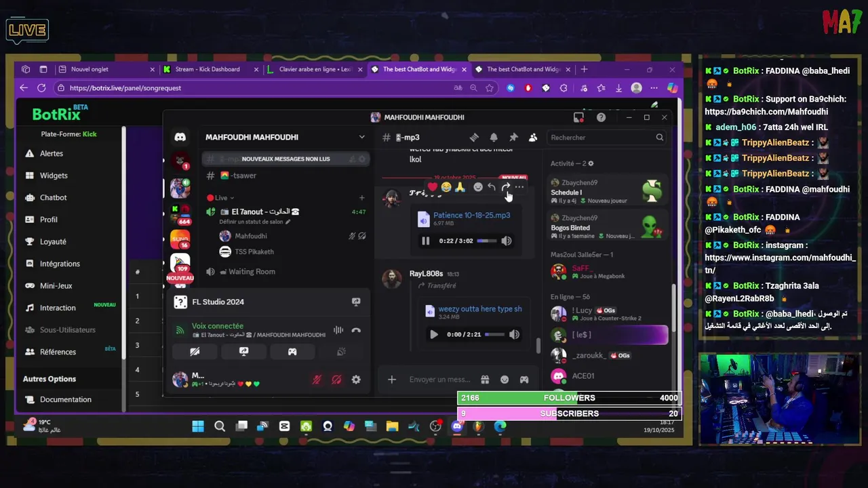Open FL Studio icon on Windows taskbar
The image size is (868, 488).
[x=478, y=426]
